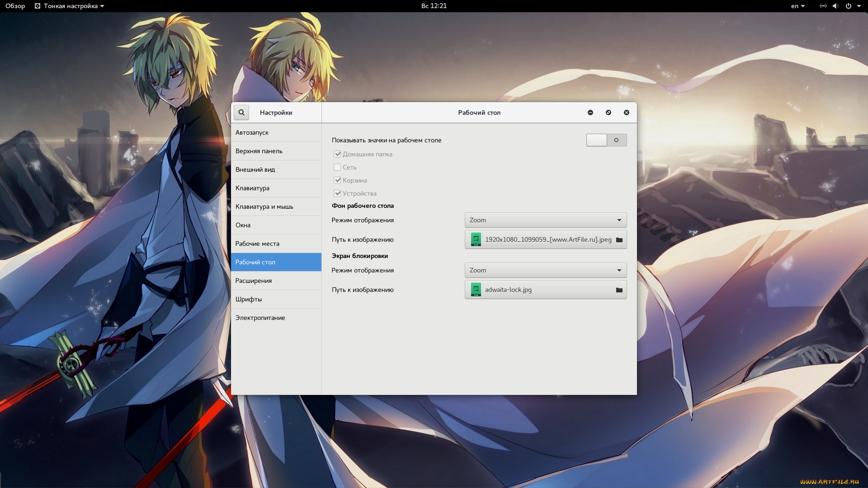Click folder icon beside wallpaper image path
Image resolution: width=868 pixels, height=488 pixels.
619,240
